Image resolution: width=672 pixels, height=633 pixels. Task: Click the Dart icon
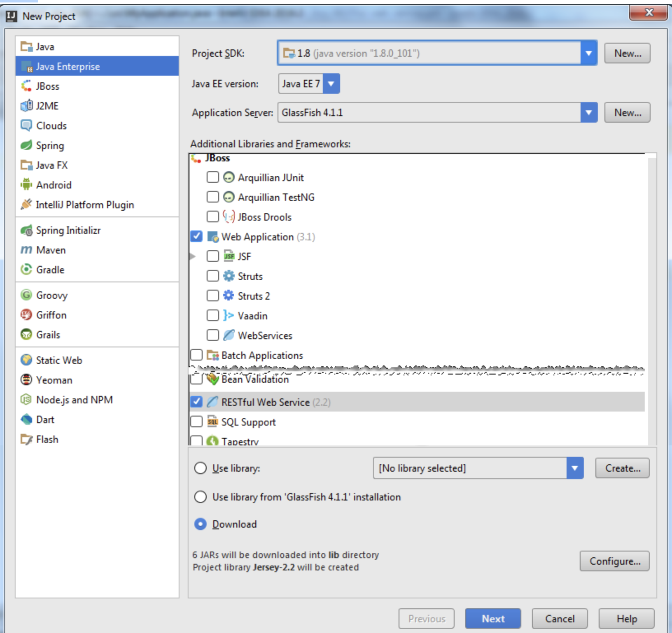(x=27, y=419)
